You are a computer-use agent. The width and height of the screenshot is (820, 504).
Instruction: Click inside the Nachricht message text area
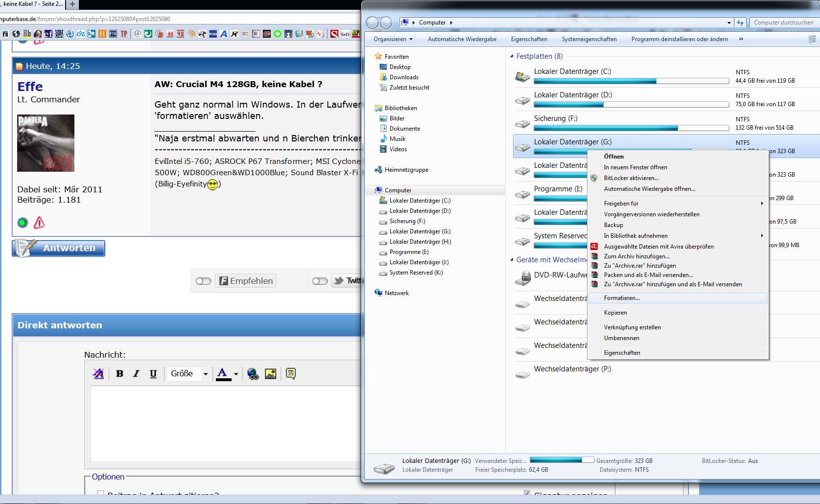click(225, 424)
